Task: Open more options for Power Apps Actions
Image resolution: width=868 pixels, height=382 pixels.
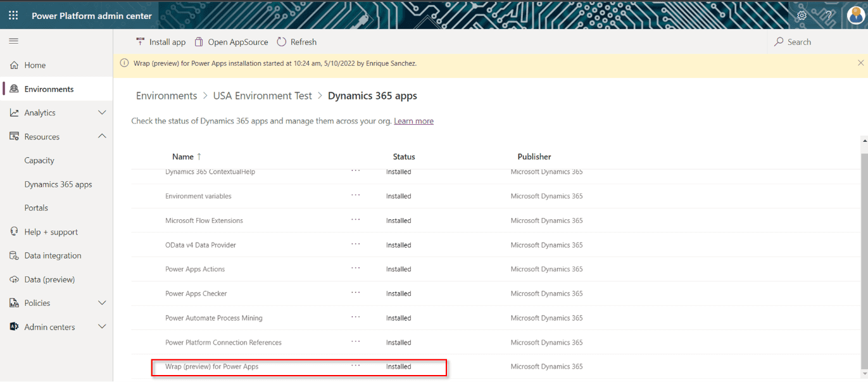Action: 356,269
